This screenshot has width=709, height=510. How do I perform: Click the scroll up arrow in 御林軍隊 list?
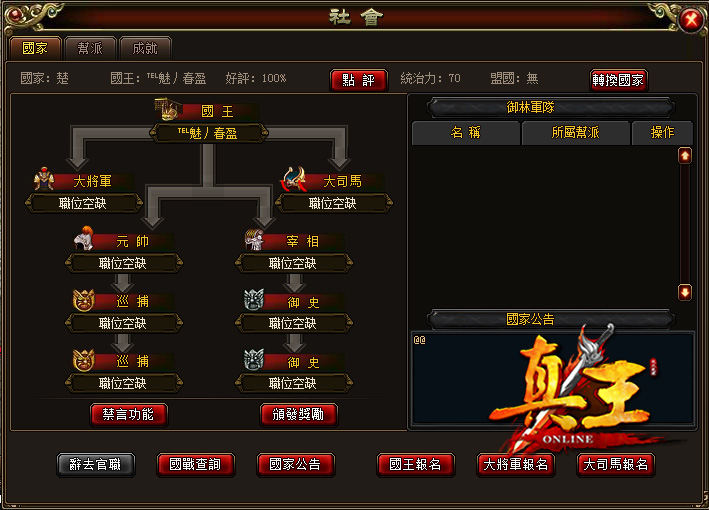click(685, 156)
